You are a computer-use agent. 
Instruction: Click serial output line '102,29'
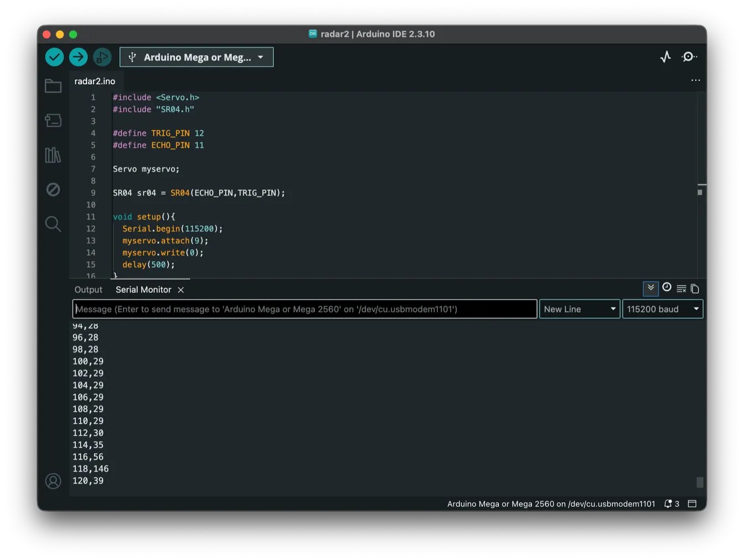88,374
